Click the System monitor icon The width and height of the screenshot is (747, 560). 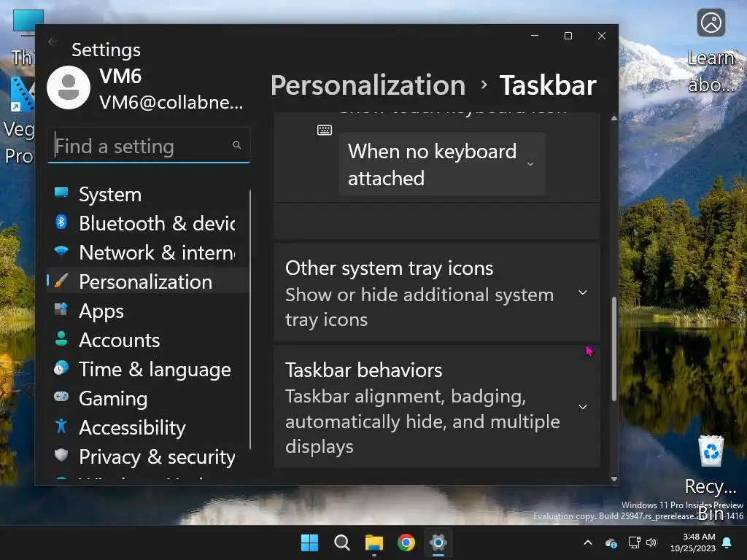tap(61, 192)
